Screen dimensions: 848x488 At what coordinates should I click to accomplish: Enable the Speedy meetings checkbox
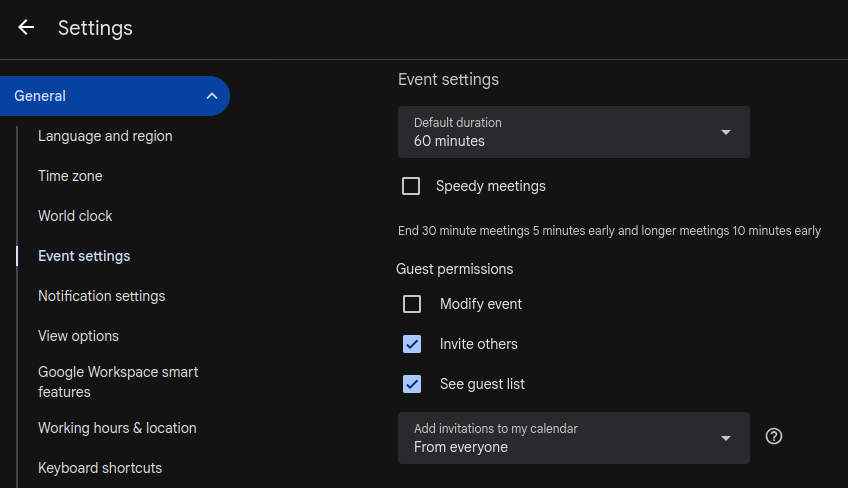pos(411,186)
